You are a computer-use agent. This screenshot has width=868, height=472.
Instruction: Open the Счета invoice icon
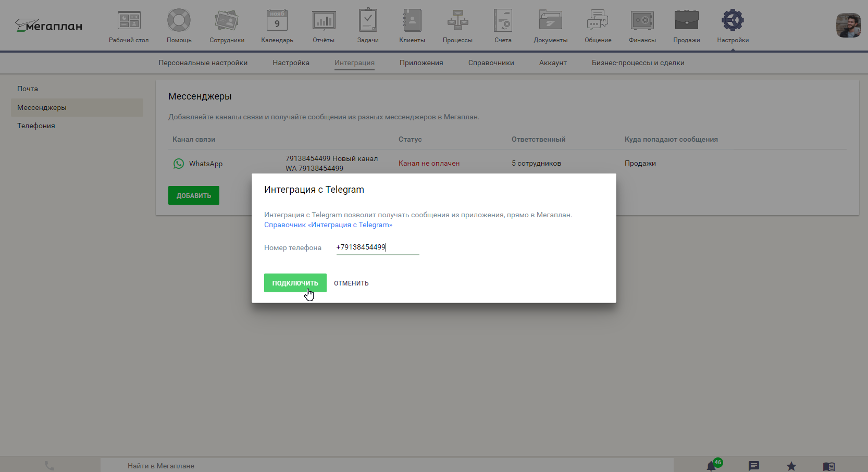pyautogui.click(x=503, y=21)
